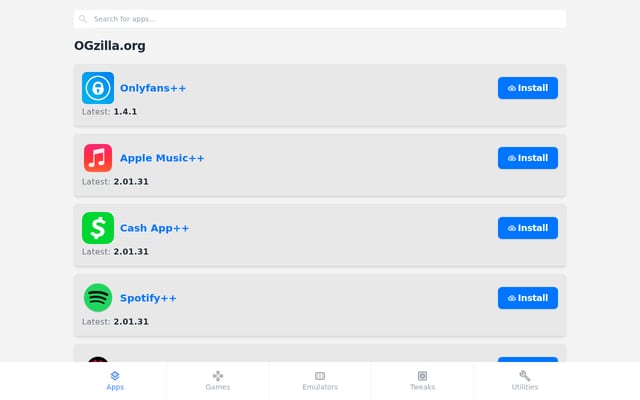Click the Emulators screen icon

pyautogui.click(x=320, y=376)
